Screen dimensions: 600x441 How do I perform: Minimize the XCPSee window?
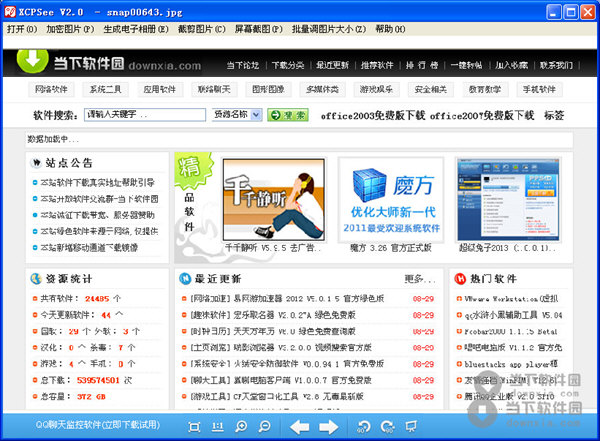coord(554,12)
